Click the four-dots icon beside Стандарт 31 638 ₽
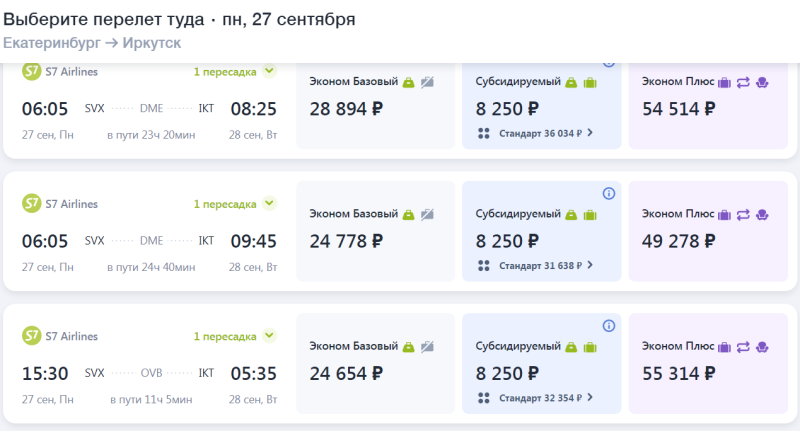 [483, 265]
